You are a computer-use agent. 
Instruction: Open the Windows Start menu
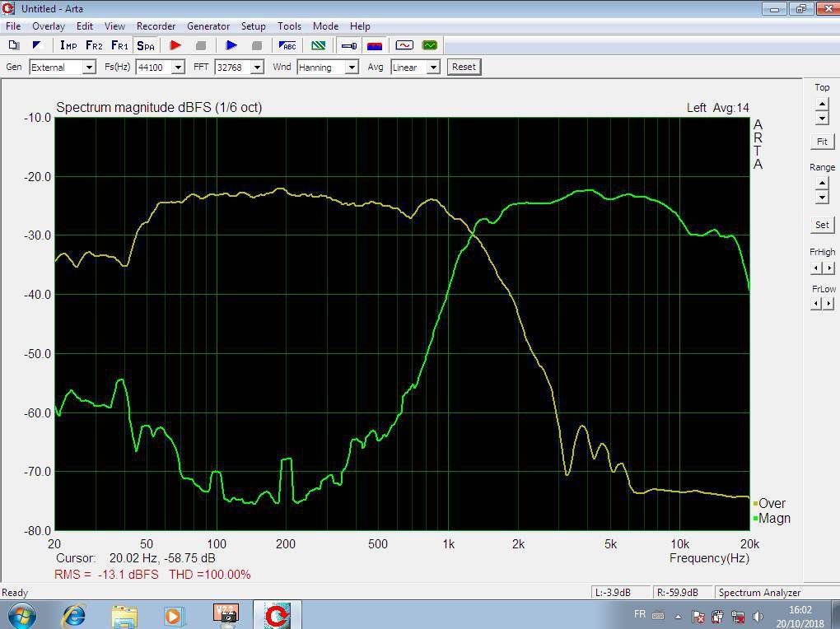tap(21, 616)
